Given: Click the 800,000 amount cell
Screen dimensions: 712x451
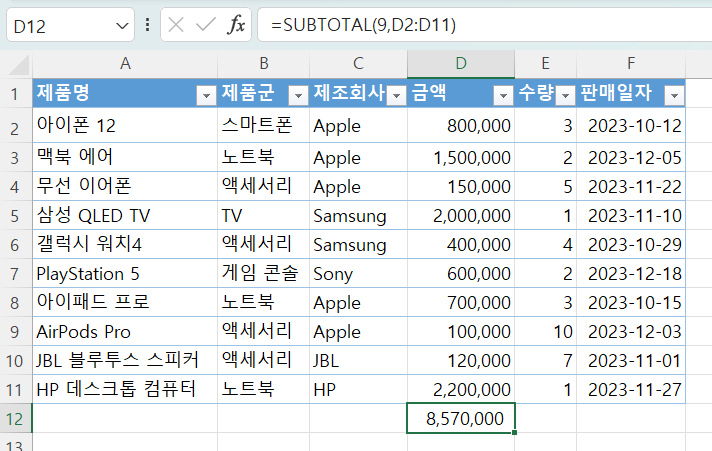Looking at the screenshot, I should [461, 125].
